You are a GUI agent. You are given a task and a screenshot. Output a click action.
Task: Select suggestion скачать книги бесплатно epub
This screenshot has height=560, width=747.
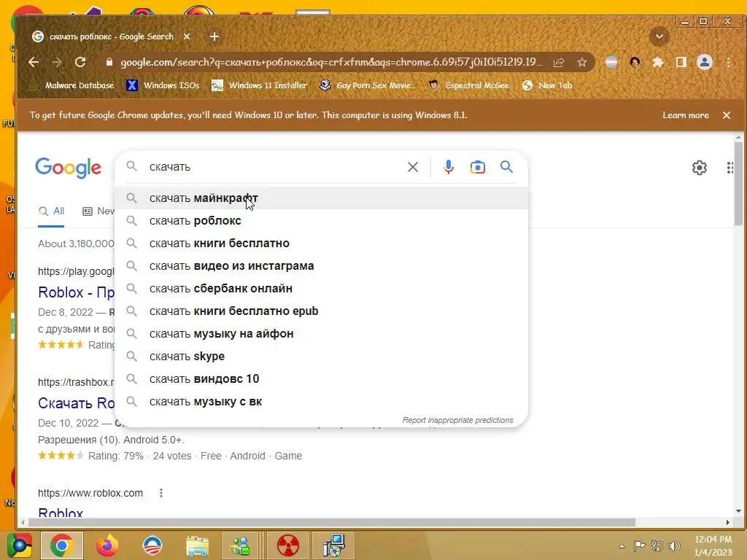pos(322,311)
